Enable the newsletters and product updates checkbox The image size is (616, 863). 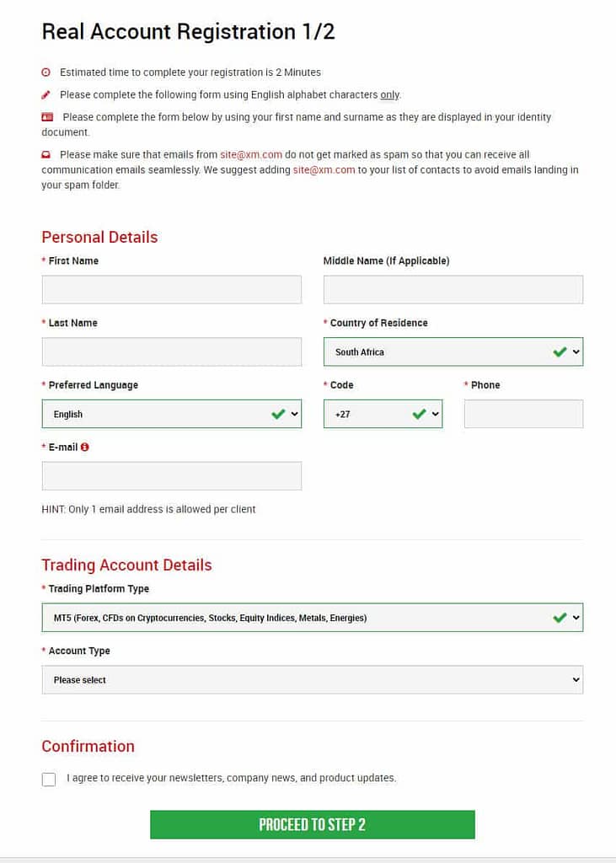coord(48,779)
